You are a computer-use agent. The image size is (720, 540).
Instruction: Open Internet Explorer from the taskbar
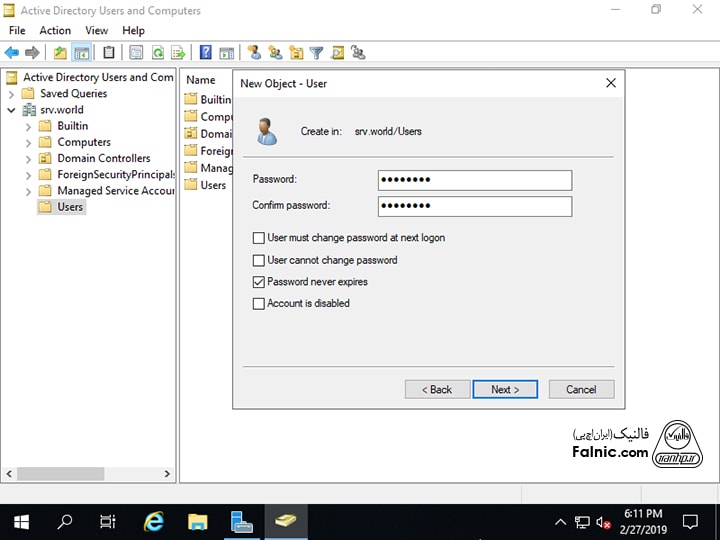point(154,521)
